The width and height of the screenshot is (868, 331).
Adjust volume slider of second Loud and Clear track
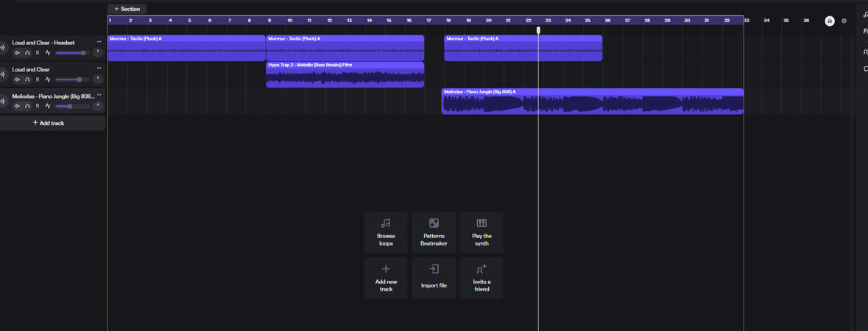73,80
